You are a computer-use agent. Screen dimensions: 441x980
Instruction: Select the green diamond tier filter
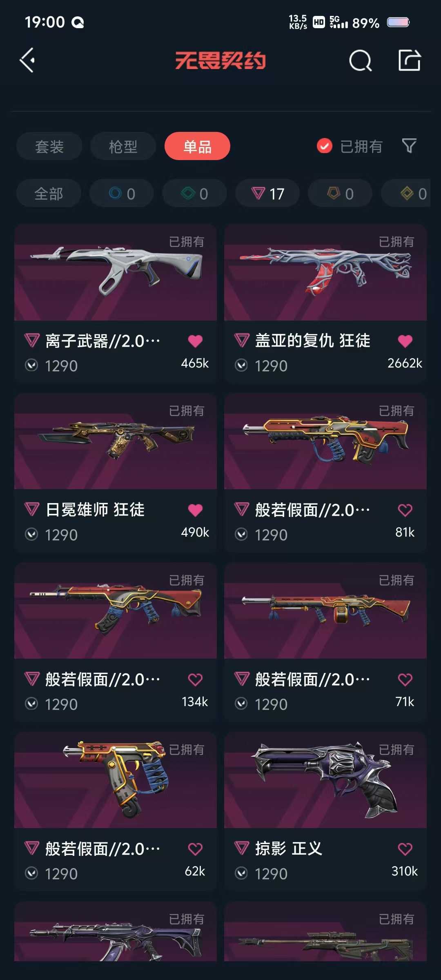tap(194, 193)
